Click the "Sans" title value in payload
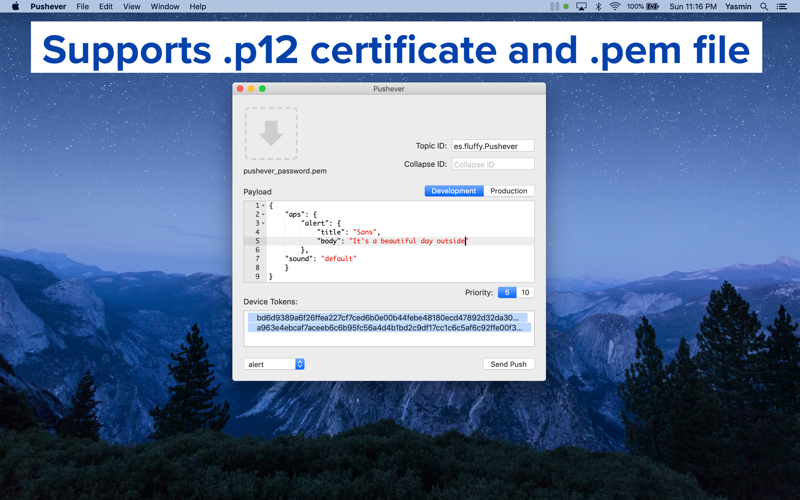Viewport: 800px width, 500px height. coord(365,232)
